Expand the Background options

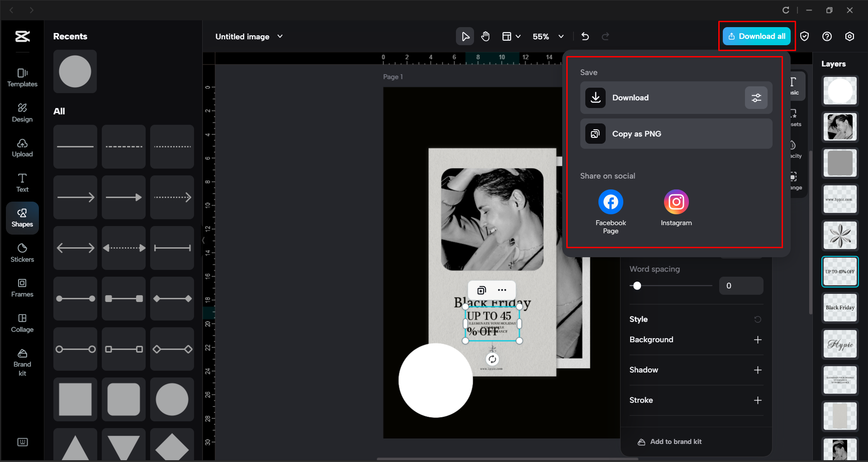(x=758, y=339)
